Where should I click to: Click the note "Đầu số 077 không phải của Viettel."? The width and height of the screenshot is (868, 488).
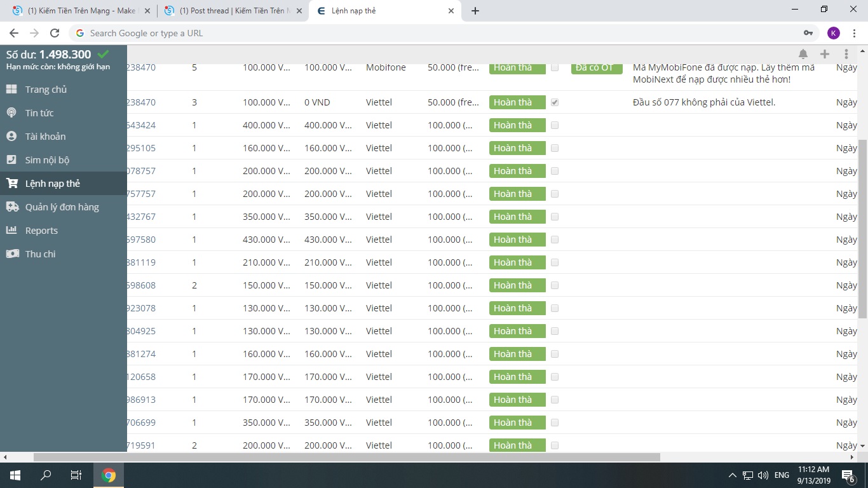704,102
